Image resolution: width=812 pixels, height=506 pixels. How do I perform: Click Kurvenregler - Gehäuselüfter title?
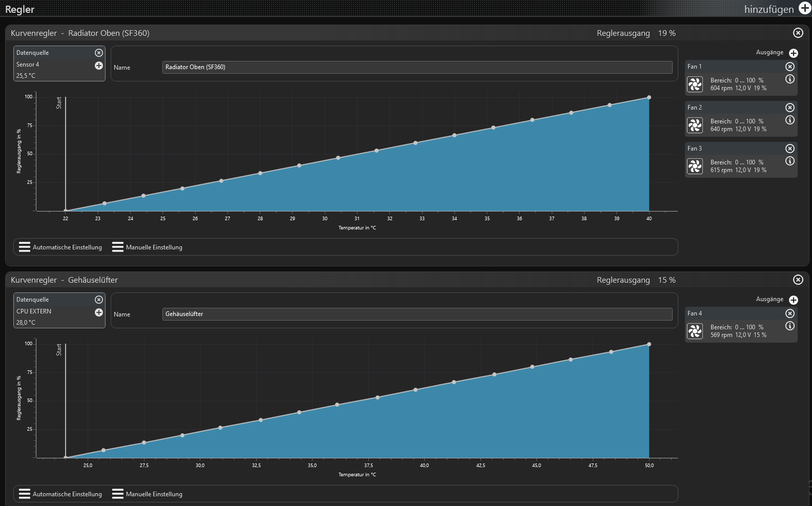coord(64,280)
